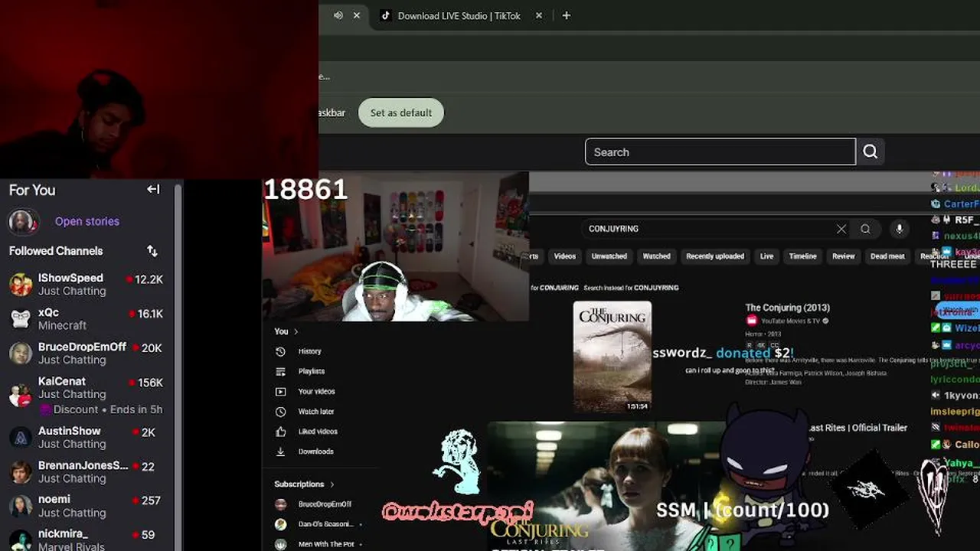Click the Watch later clock icon

click(281, 412)
